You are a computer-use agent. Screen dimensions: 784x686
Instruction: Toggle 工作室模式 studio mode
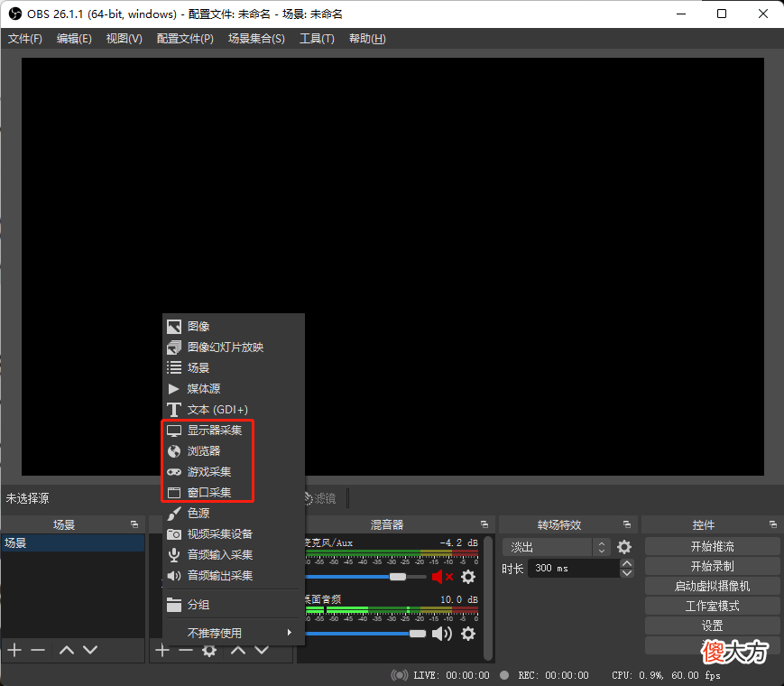(712, 606)
